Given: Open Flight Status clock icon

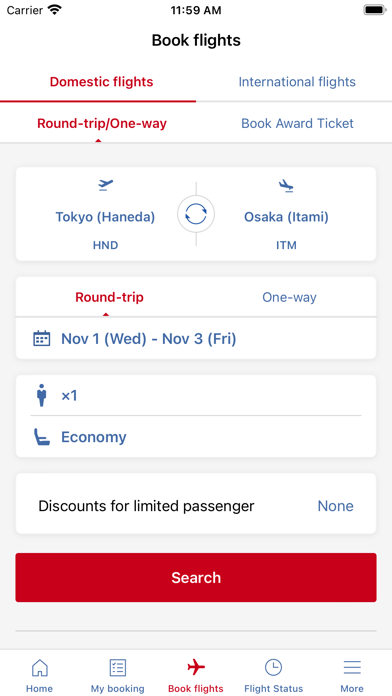Looking at the screenshot, I should 273,667.
